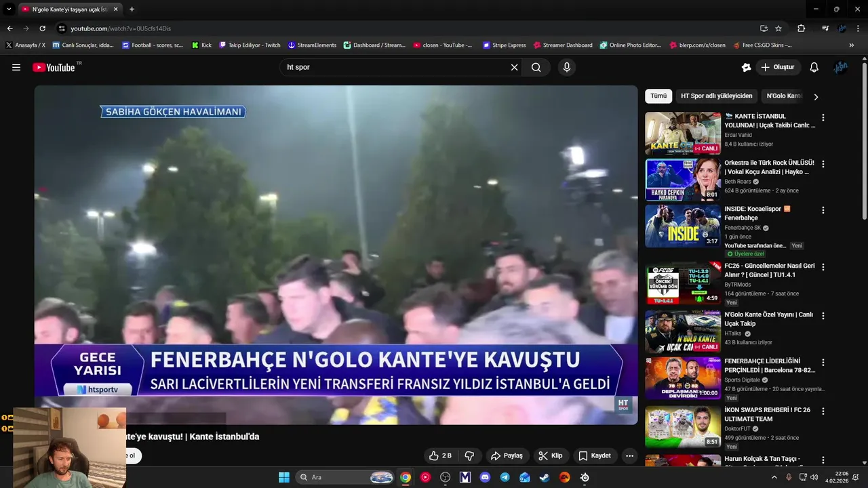Click the main video player
Image resolution: width=868 pixels, height=488 pixels.
[x=336, y=255]
